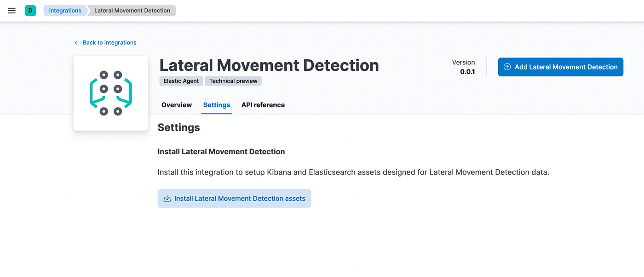
Task: Go to Integrations breadcrumb
Action: coord(65,11)
